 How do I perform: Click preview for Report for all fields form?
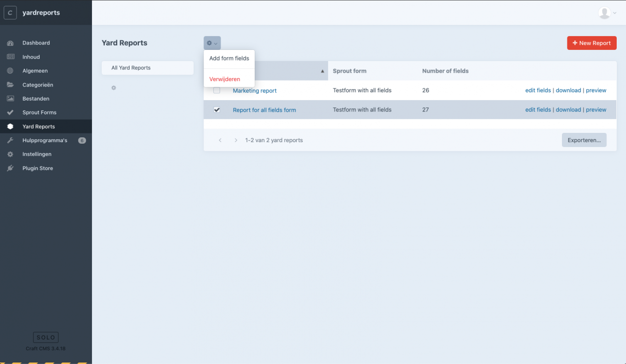pyautogui.click(x=596, y=110)
